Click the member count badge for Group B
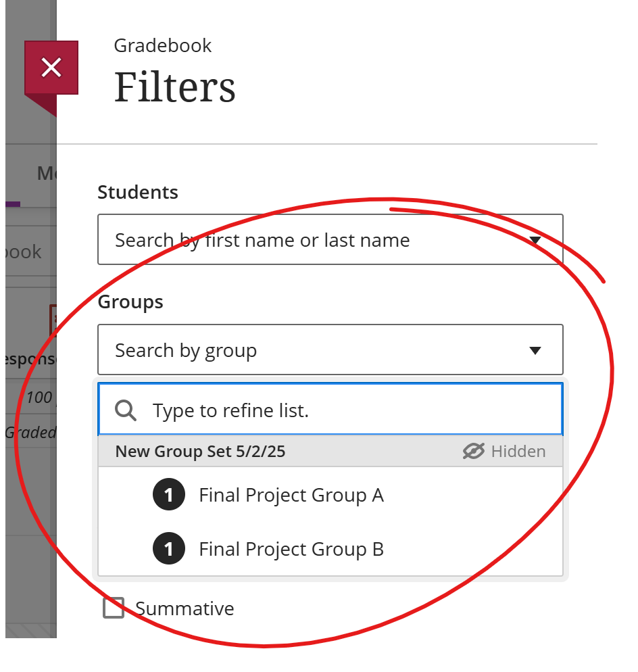The width and height of the screenshot is (638, 672). pos(169,550)
